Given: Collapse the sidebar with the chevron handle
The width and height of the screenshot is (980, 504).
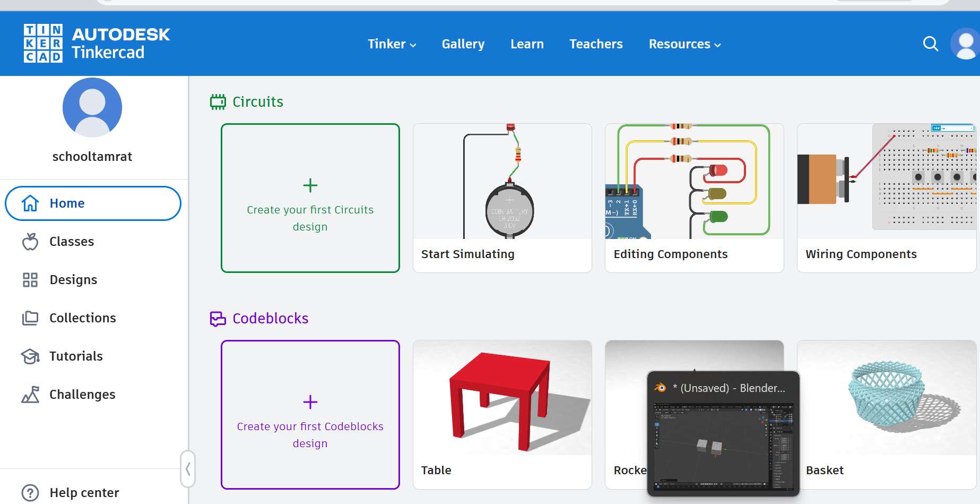Looking at the screenshot, I should 188,469.
